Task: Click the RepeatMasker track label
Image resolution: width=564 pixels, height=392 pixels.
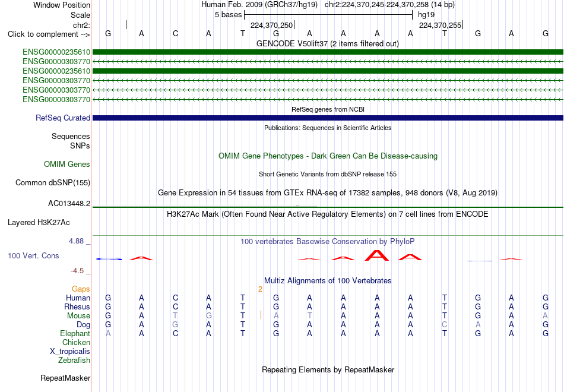Action: coord(65,378)
